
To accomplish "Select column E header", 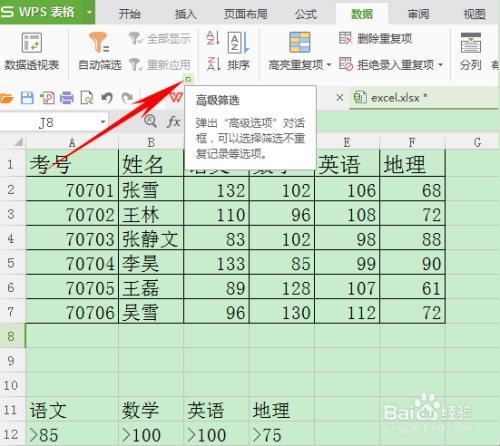I will pyautogui.click(x=347, y=142).
